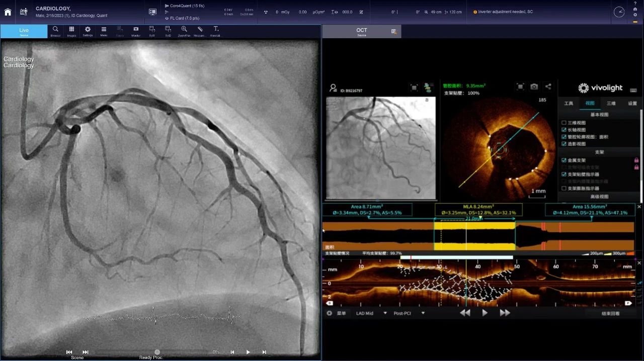
Task: Open the Images grid view
Action: [71, 31]
